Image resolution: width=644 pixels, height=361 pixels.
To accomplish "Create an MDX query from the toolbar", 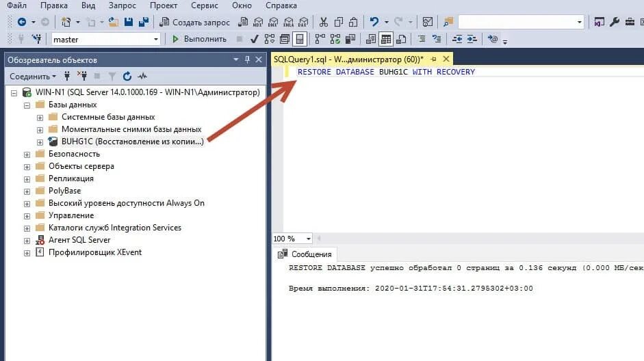I will [258, 22].
